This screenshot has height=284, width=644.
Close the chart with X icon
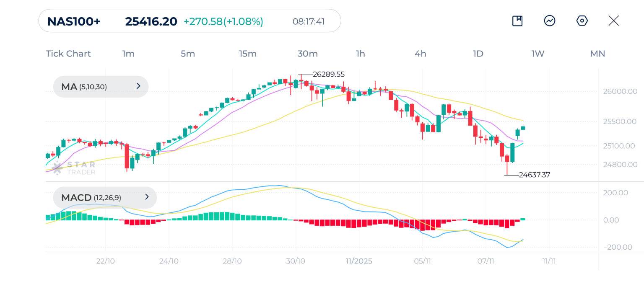click(x=613, y=21)
